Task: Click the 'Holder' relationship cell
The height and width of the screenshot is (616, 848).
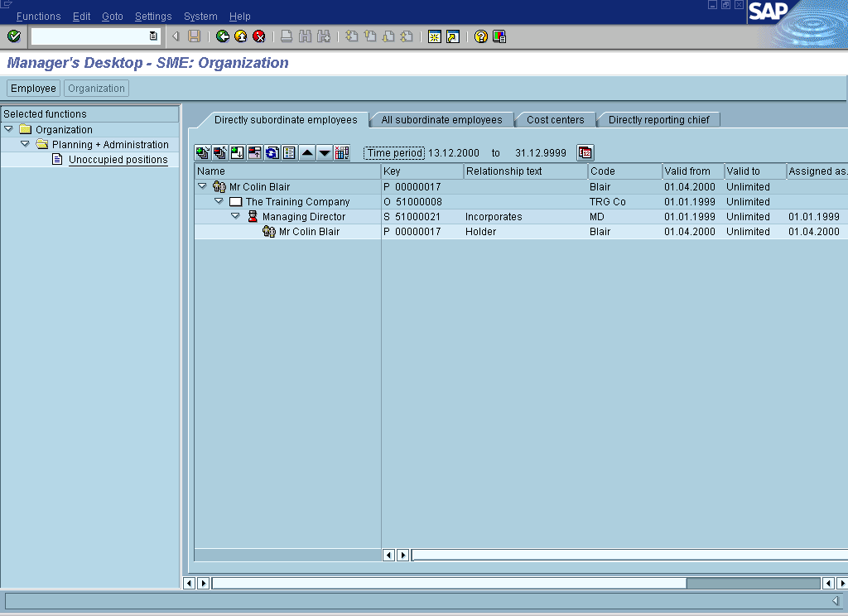Action: (x=481, y=232)
